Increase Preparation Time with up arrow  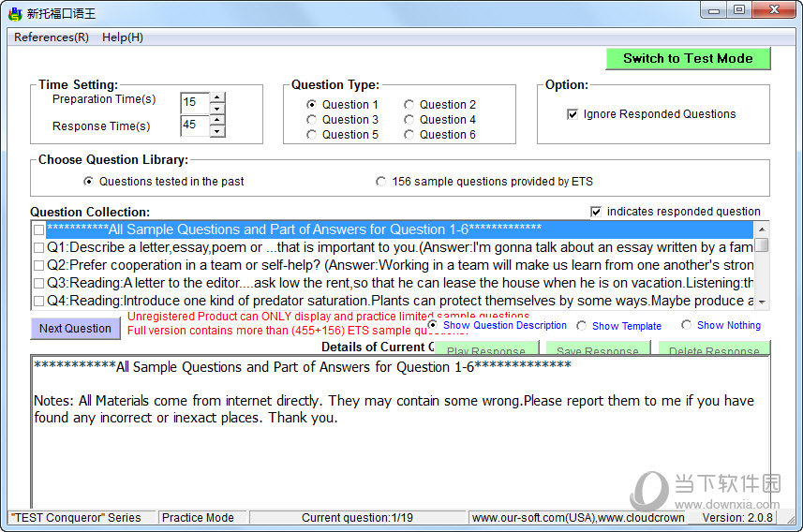coord(217,97)
